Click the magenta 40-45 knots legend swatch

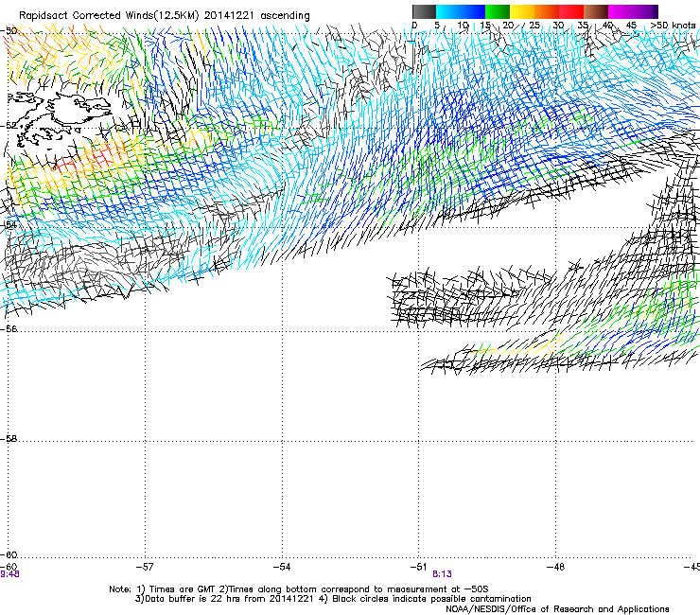click(x=621, y=11)
